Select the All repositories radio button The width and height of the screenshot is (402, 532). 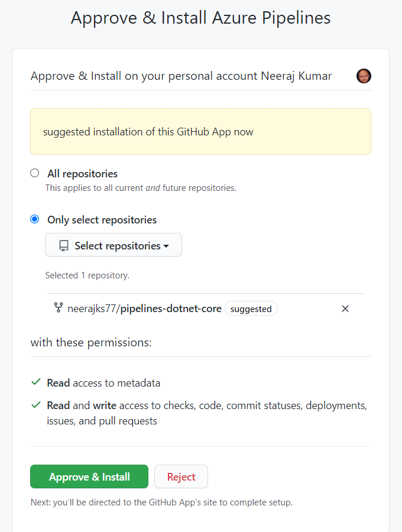click(x=35, y=173)
